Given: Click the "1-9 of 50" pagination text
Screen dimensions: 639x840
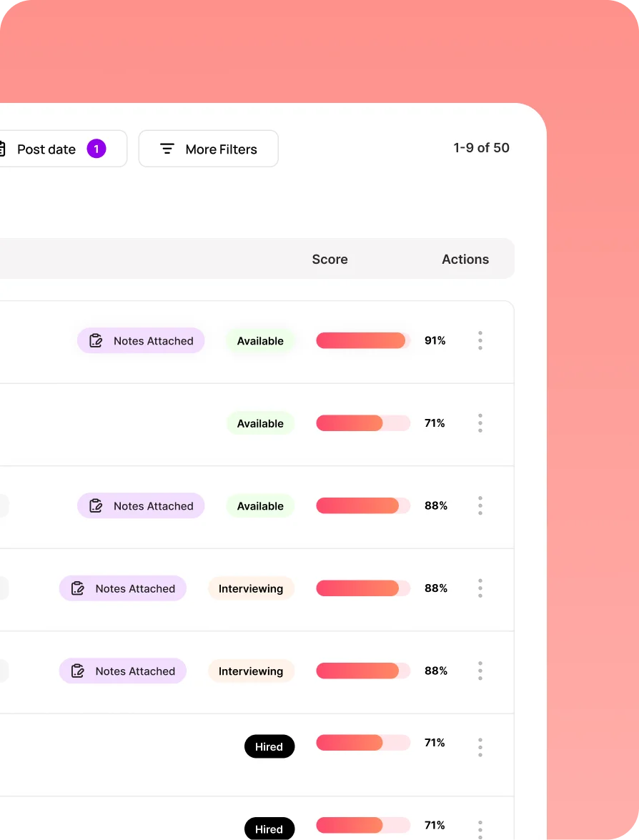Looking at the screenshot, I should 481,148.
